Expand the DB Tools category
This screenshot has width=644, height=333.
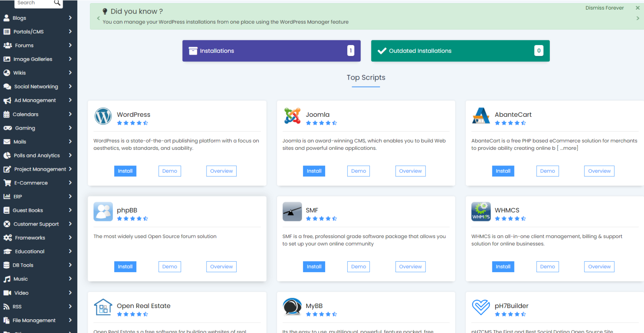coord(38,265)
